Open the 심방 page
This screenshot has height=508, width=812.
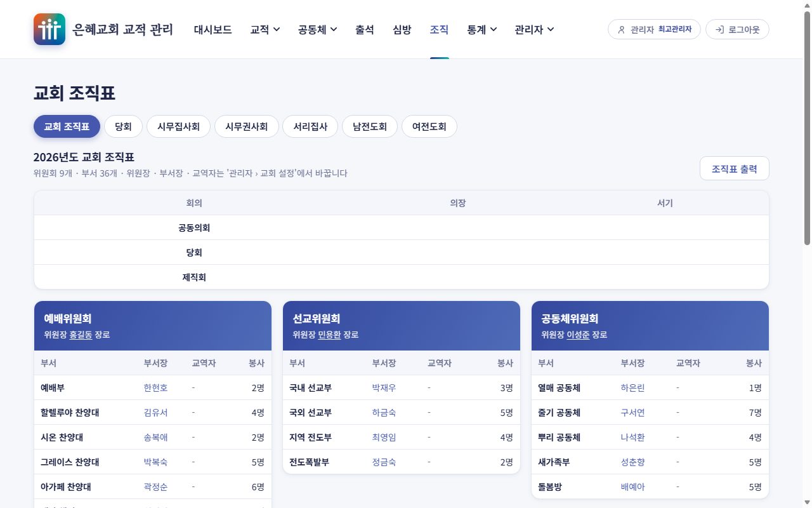pyautogui.click(x=402, y=29)
